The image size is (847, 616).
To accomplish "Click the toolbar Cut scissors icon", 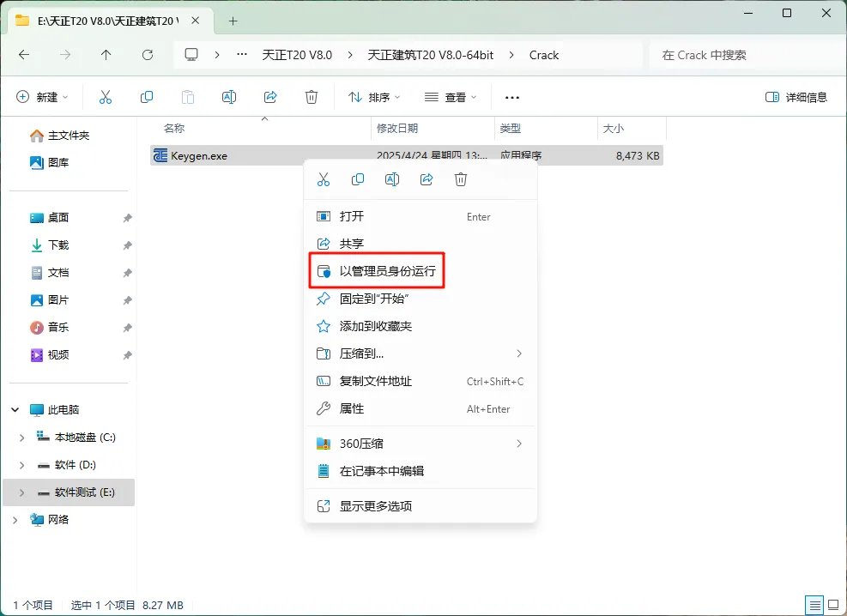I will coord(106,97).
